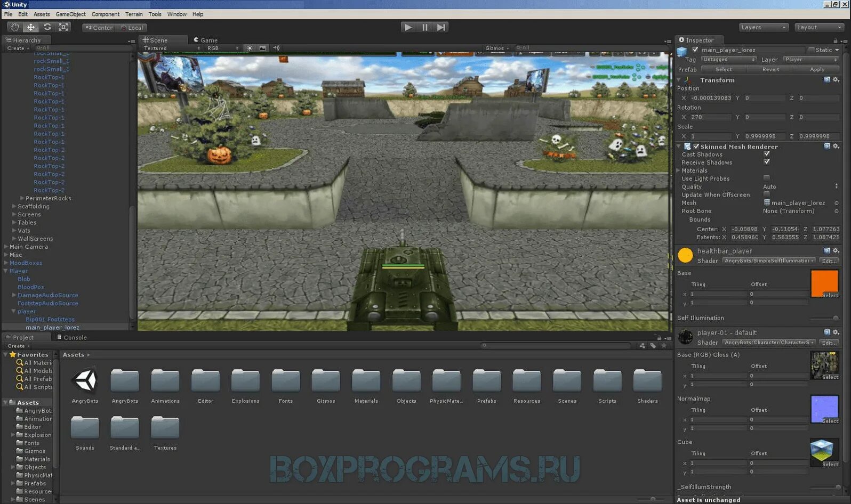Viewport: 851px width, 504px height.
Task: Open Textured draw mode dropdown
Action: pos(172,48)
